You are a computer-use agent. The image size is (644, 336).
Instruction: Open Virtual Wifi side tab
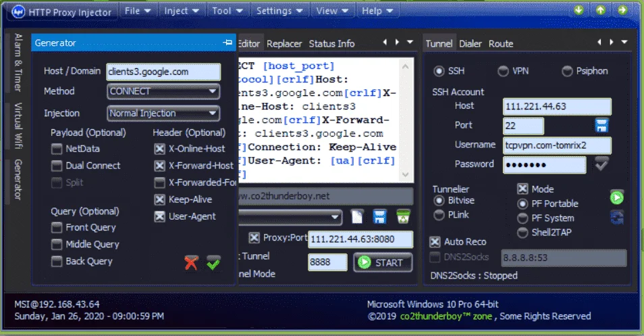pyautogui.click(x=18, y=126)
